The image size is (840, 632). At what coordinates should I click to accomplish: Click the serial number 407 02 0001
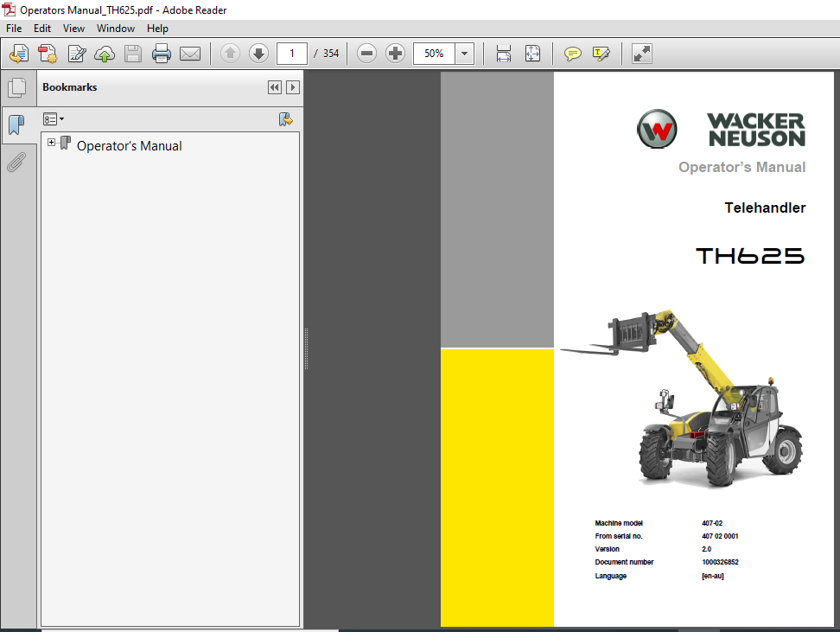click(x=720, y=536)
